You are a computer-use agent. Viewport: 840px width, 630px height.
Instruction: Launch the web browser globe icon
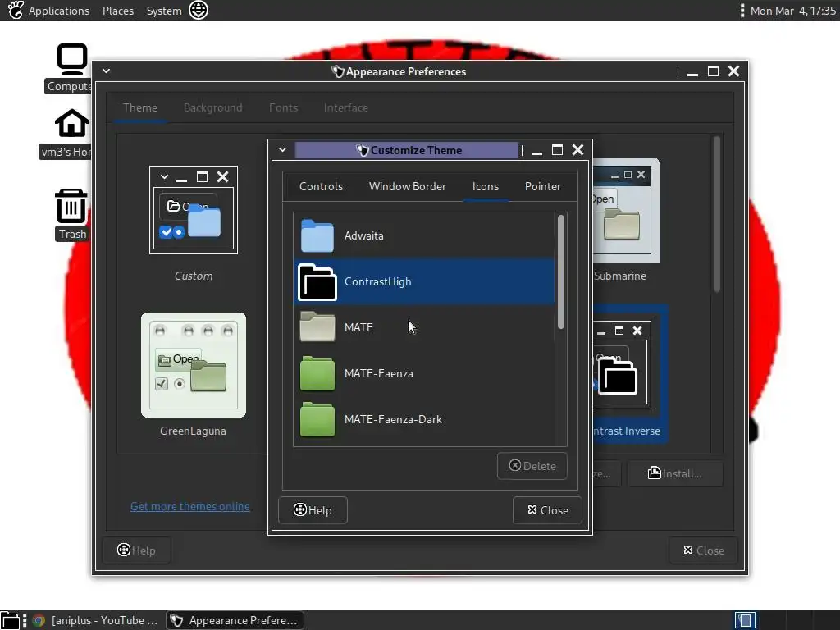[x=199, y=10]
